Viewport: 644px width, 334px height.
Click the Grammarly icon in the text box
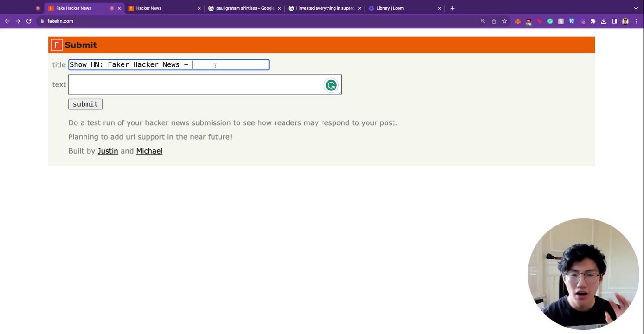331,85
